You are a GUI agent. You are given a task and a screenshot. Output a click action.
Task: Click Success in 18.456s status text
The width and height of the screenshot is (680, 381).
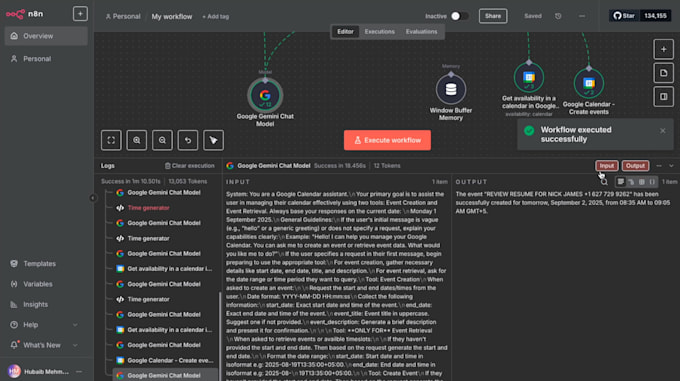(340, 166)
